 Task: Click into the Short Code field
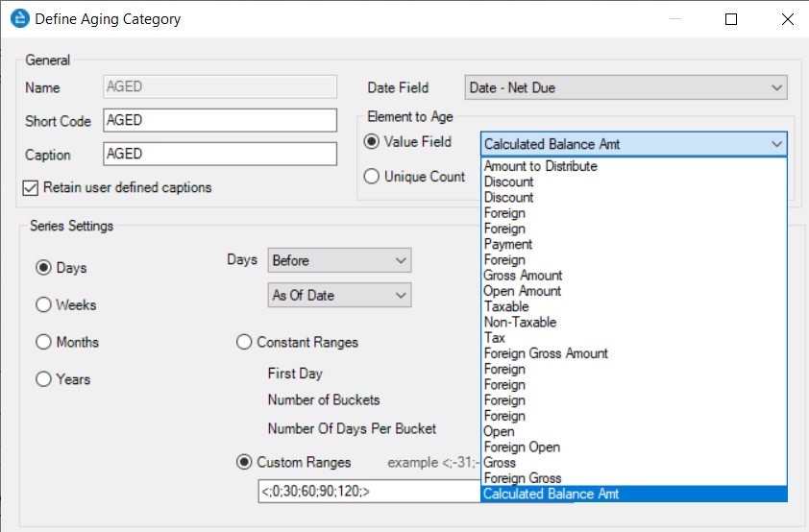(x=220, y=120)
